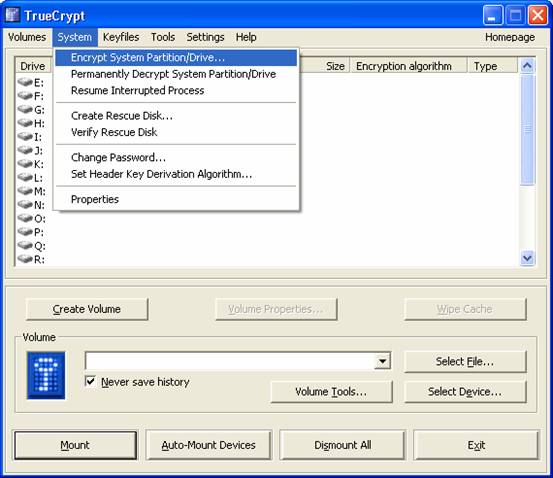Click the Select Device button
Image resolution: width=553 pixels, height=478 pixels.
point(465,392)
